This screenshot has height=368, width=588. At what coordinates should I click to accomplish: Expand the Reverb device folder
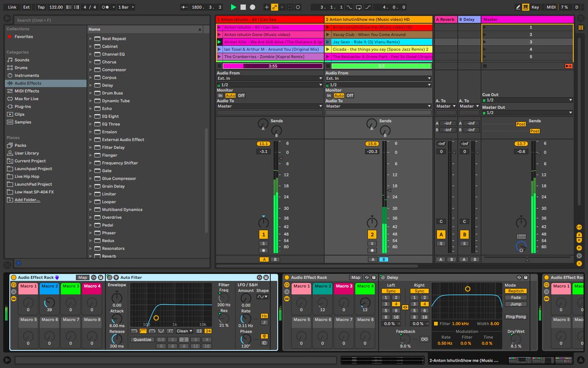pos(91,256)
